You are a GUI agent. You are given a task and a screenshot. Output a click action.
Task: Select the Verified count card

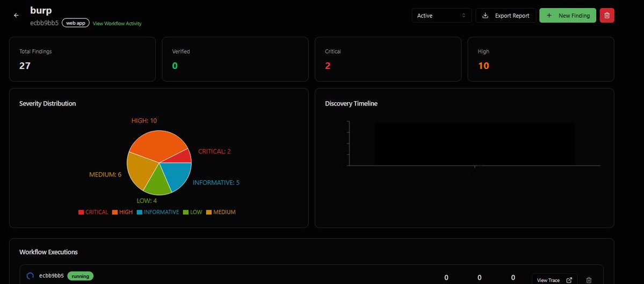pos(235,59)
